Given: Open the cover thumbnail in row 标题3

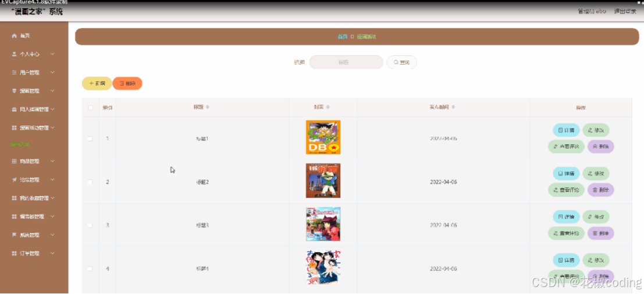Looking at the screenshot, I should pyautogui.click(x=323, y=224).
